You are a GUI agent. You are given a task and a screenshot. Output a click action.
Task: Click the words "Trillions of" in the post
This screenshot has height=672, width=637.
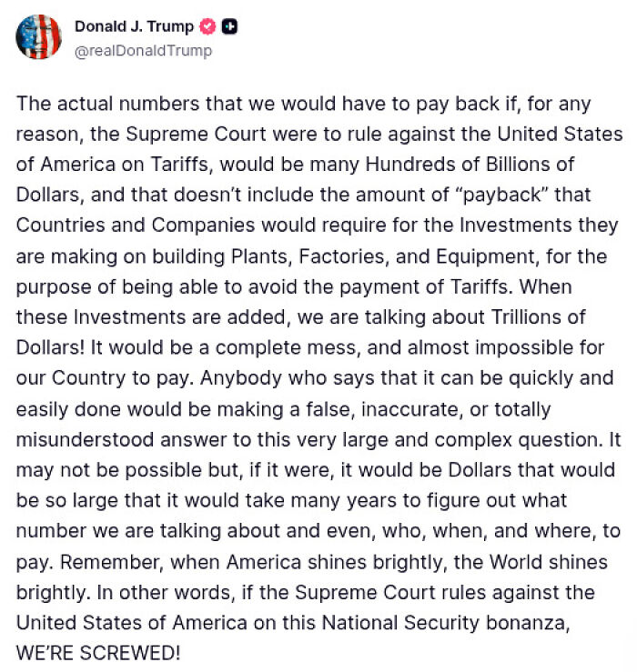(531, 316)
